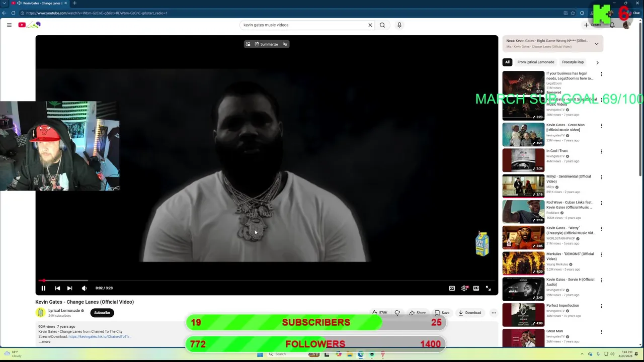
Task: Open options for Kevin Gates Wetty freestyle
Action: click(601, 229)
